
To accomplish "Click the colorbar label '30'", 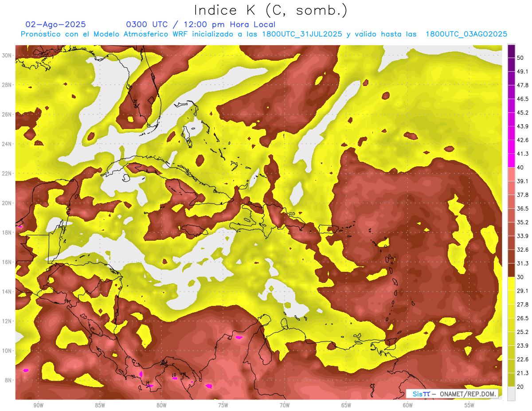I will click(x=520, y=277).
